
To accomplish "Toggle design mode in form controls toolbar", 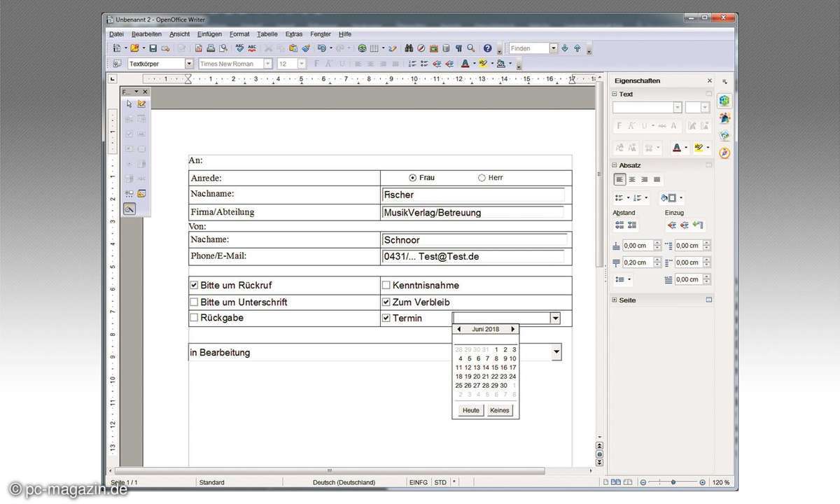I will [141, 104].
